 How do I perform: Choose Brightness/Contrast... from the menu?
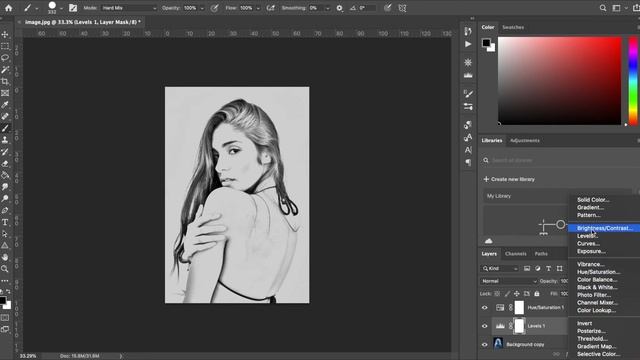604,228
